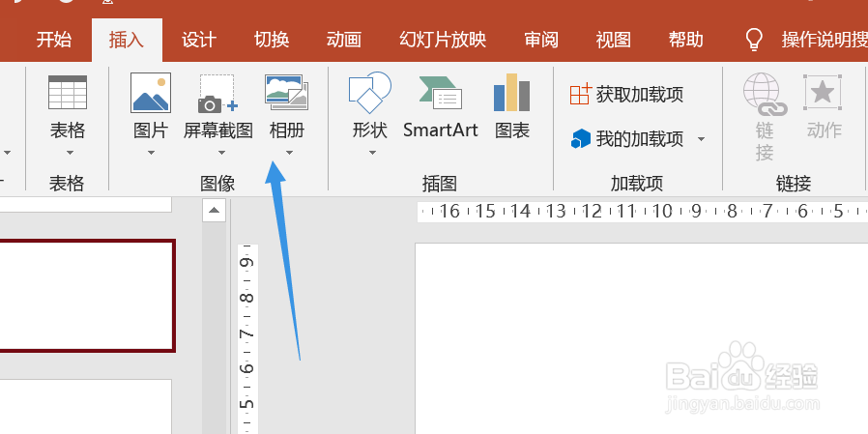
Task: Open the 切换 tab
Action: tap(272, 40)
